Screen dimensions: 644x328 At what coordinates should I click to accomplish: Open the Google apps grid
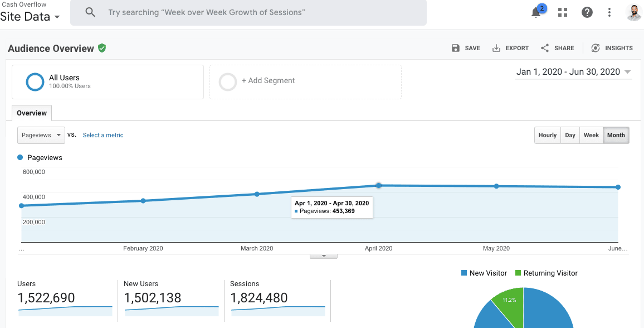point(563,12)
